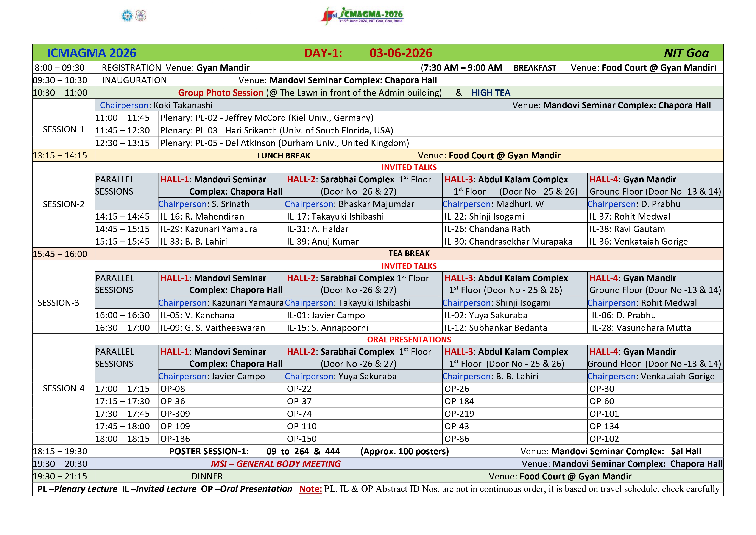This screenshot has height=535, width=756.
Task: Select "IL-29: Kazunari Yamaura"
Action: [208, 229]
